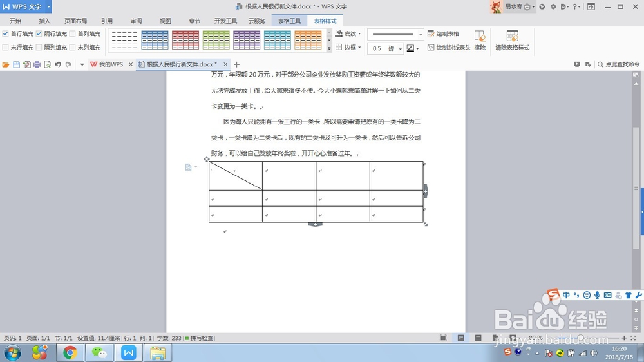Open File Explorer from the taskbar
The height and width of the screenshot is (362, 644).
158,352
